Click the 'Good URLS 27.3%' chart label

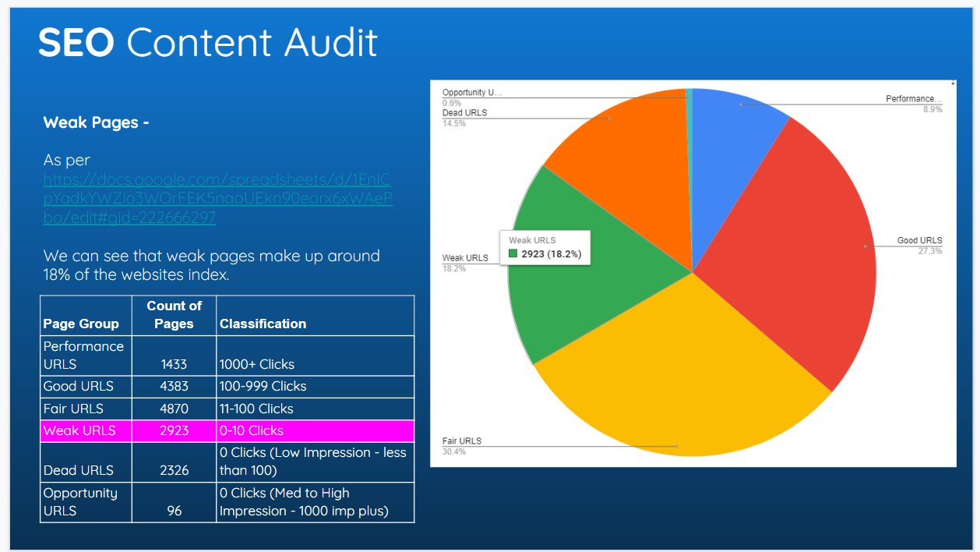point(919,245)
